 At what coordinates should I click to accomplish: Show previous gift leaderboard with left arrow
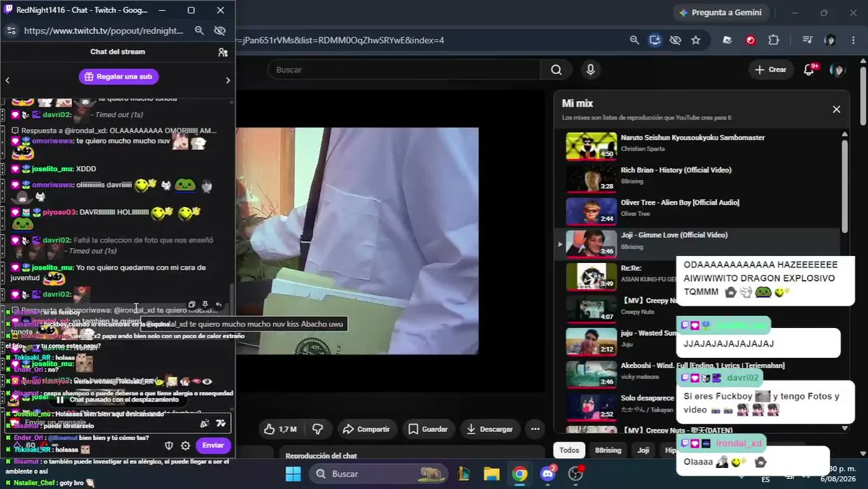pos(7,80)
